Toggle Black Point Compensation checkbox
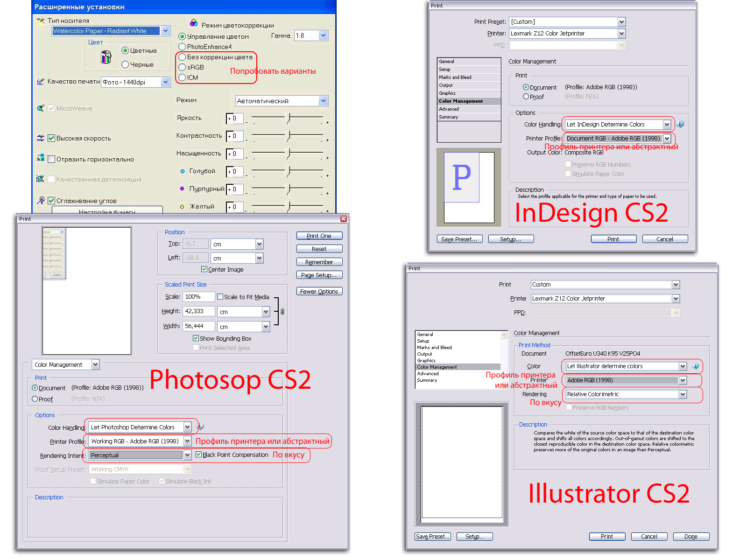 [x=198, y=455]
